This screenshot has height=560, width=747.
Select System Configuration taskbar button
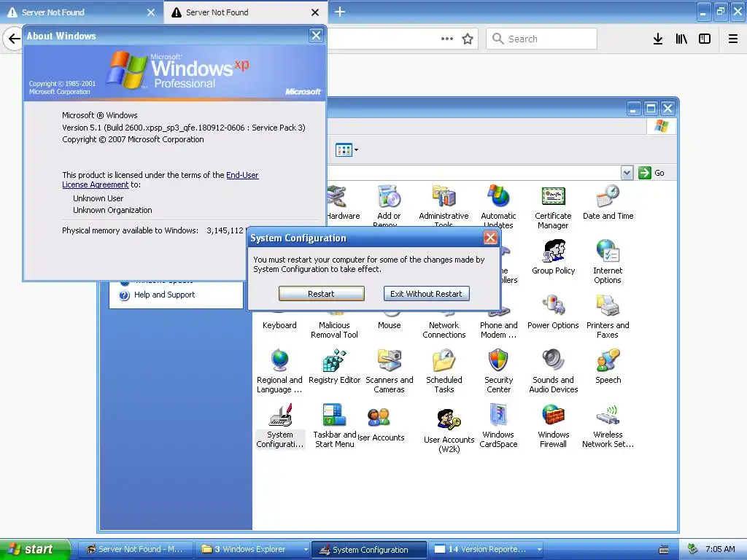click(x=369, y=550)
